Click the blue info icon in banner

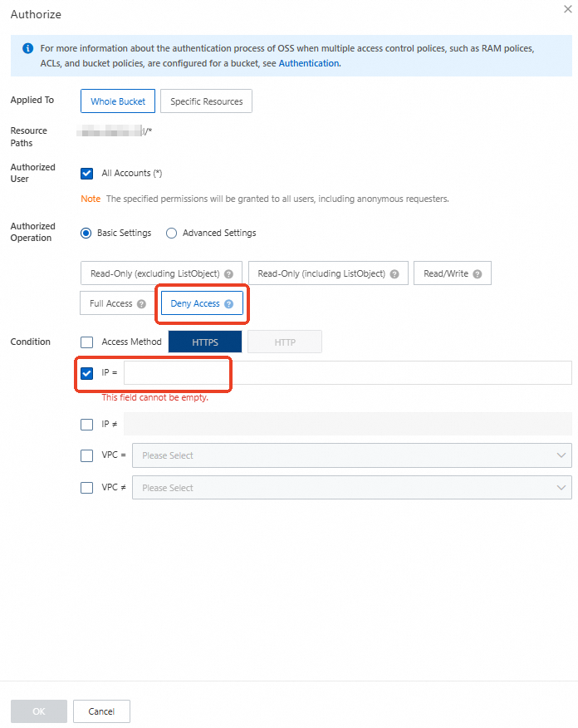point(28,48)
